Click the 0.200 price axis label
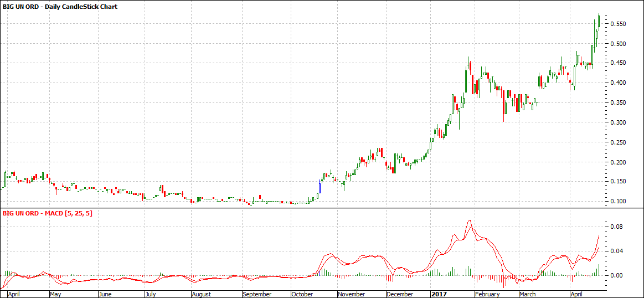Screen dimensions: 644x298 (618, 162)
